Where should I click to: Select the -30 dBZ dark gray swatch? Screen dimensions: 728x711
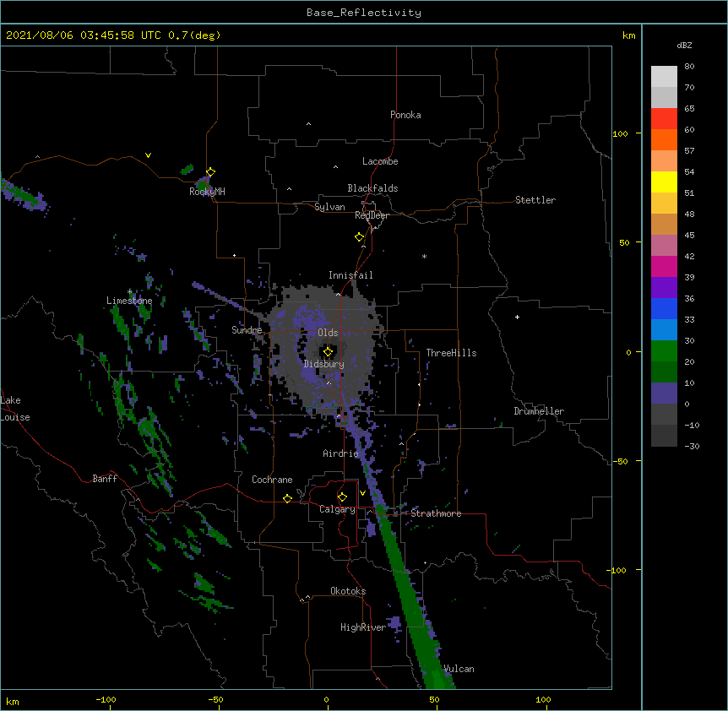tap(664, 436)
